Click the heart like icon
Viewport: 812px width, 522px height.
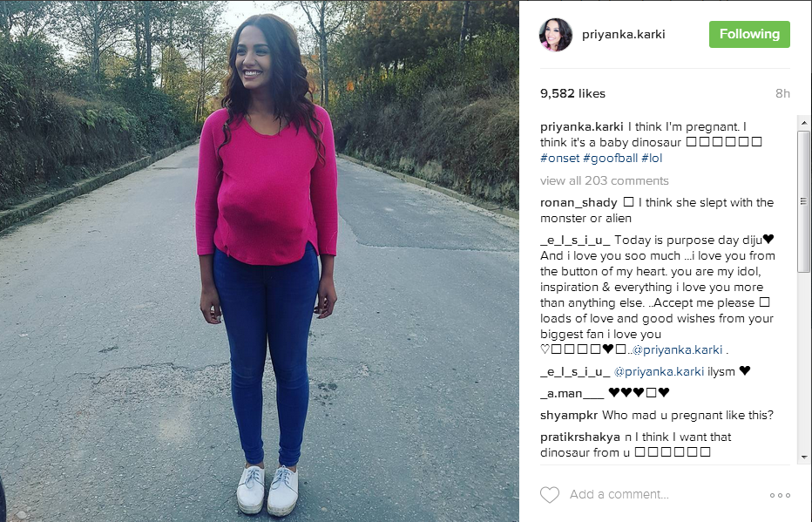(550, 495)
